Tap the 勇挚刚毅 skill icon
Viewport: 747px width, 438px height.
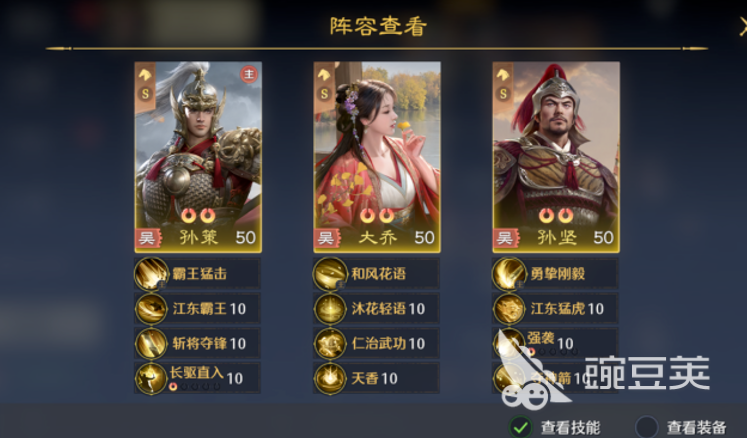[x=509, y=274]
